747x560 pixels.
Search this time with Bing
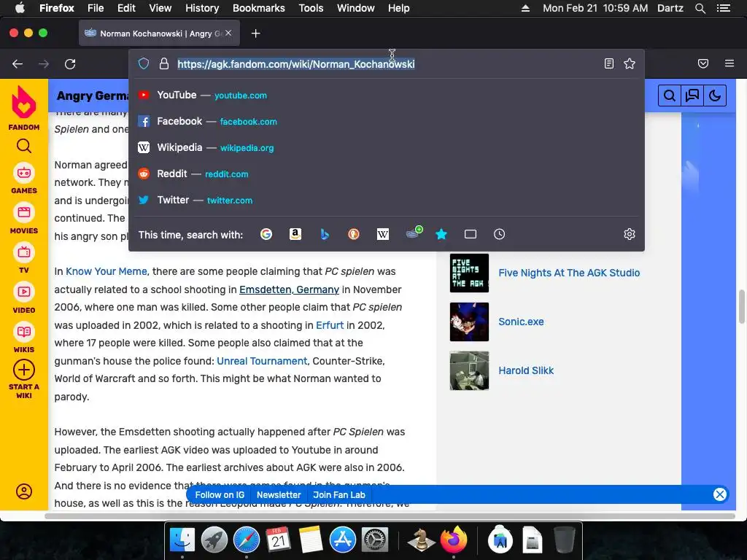tap(325, 234)
